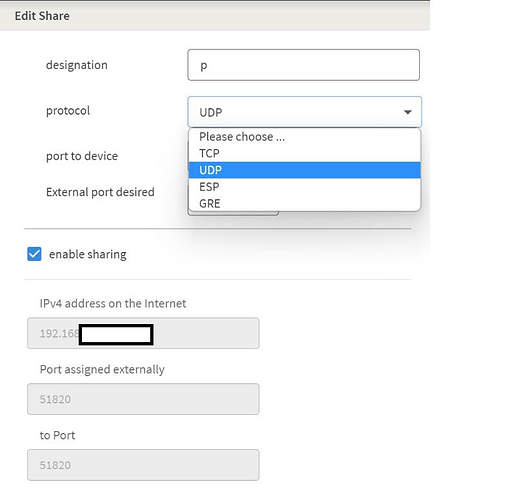The image size is (520, 500).
Task: Open the protocol combo box showing UDP
Action: coord(304,112)
